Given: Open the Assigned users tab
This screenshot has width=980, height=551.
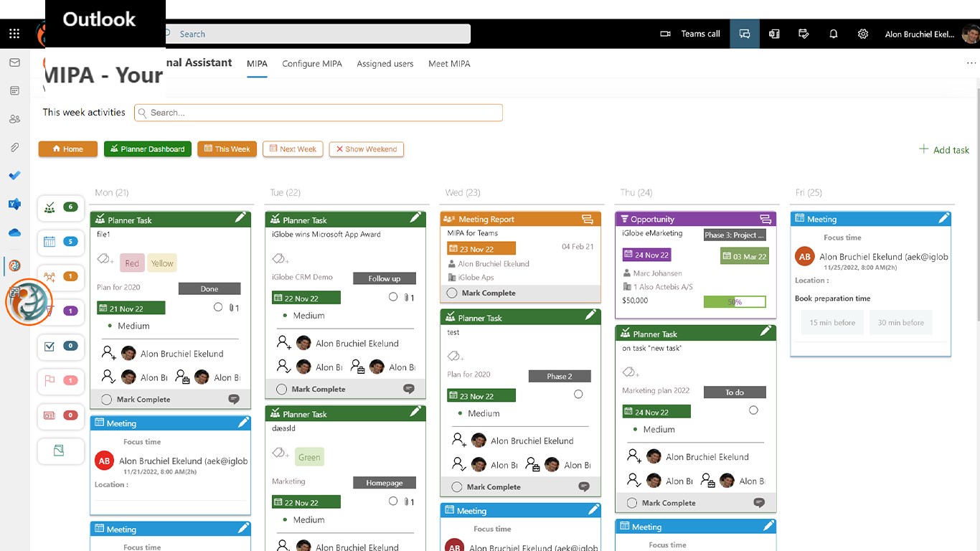Looking at the screenshot, I should 385,64.
